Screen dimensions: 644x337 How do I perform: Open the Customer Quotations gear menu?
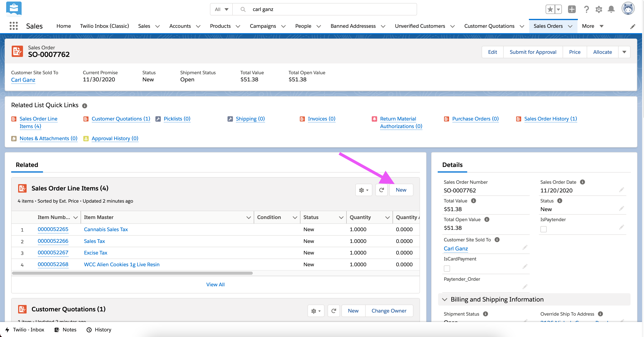click(316, 311)
